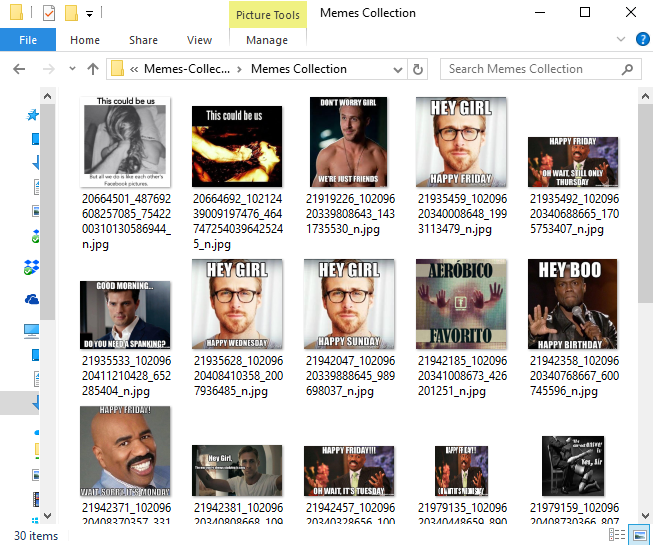Select 'Hey Girl Happy Sunday' thumbnail

tap(349, 304)
